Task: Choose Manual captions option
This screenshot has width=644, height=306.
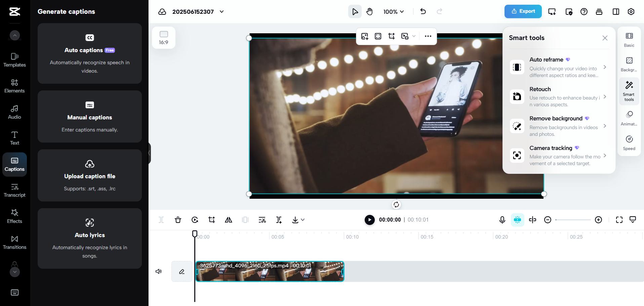Action: 90,116
